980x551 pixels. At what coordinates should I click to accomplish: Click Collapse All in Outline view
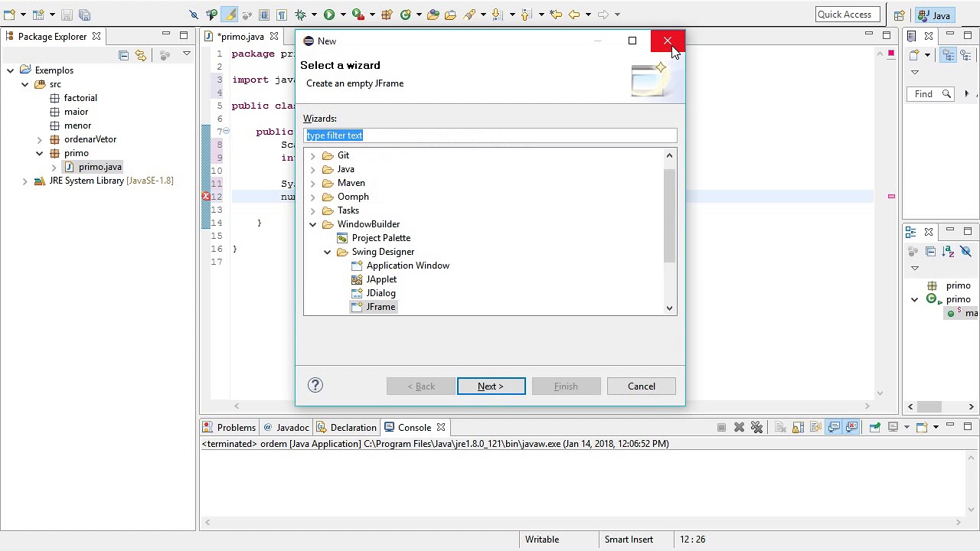tap(931, 252)
